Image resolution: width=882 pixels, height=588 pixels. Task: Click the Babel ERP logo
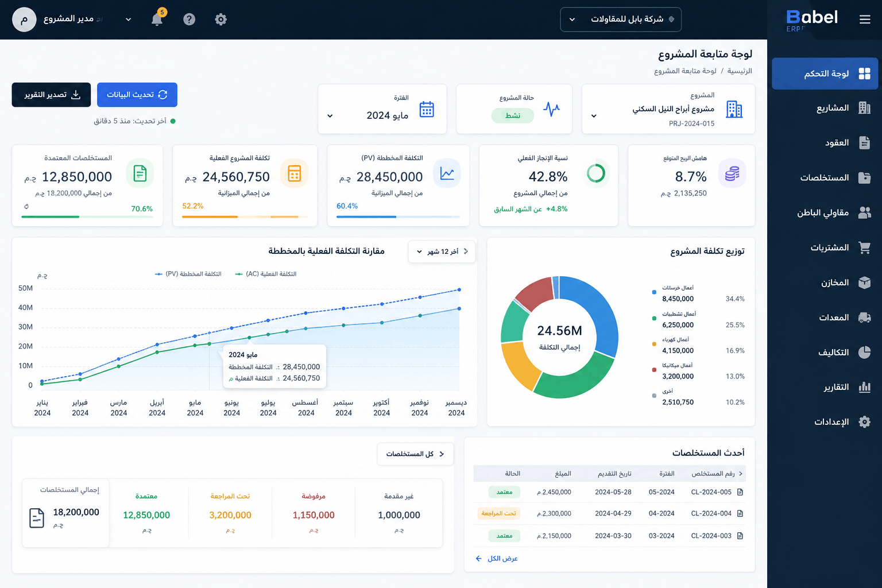click(x=811, y=20)
